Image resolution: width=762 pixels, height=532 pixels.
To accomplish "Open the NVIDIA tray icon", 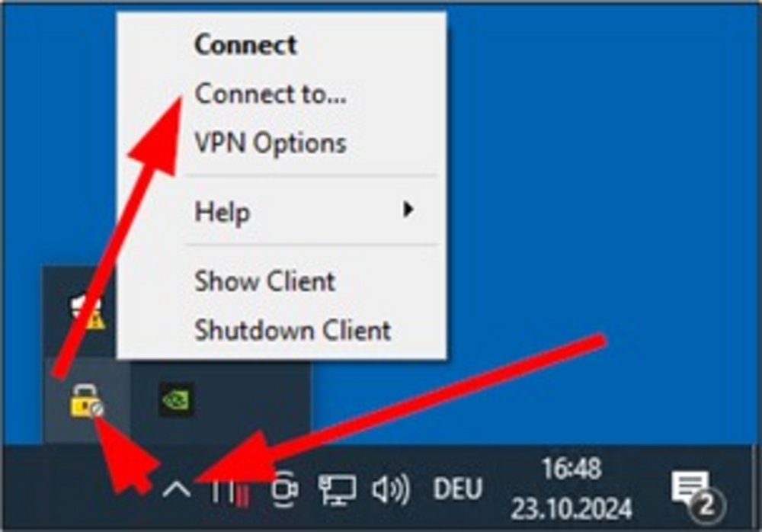I will coord(178,399).
